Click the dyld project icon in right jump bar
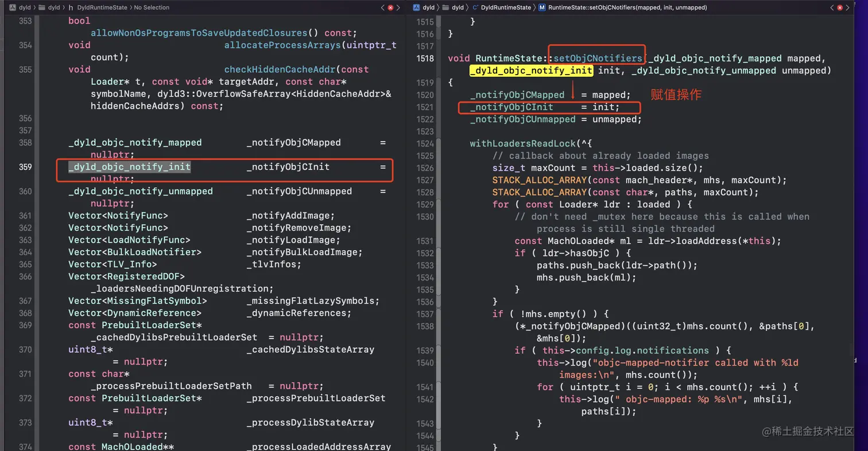Viewport: 868px width, 451px height. click(x=417, y=7)
